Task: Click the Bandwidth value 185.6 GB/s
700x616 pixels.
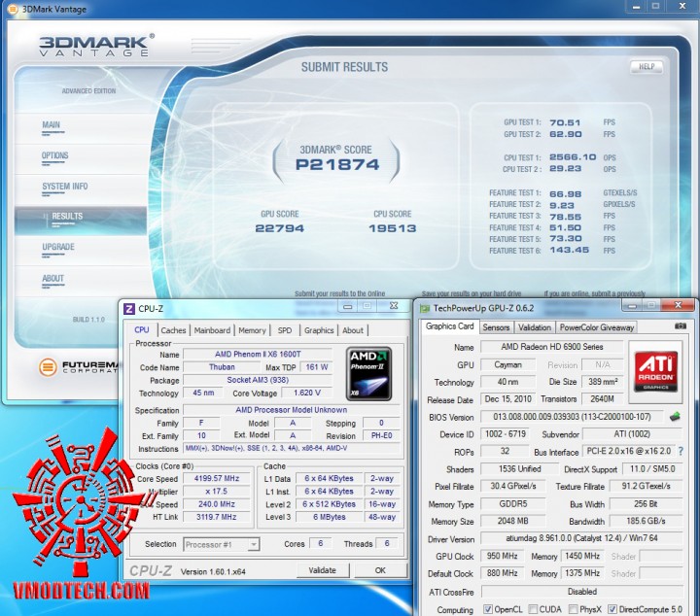Action: coord(646,521)
